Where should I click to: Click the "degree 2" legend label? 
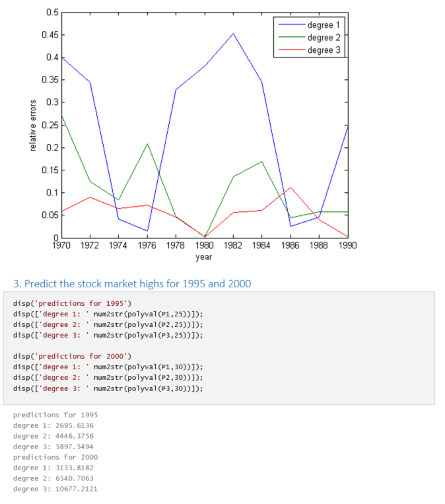tap(325, 38)
